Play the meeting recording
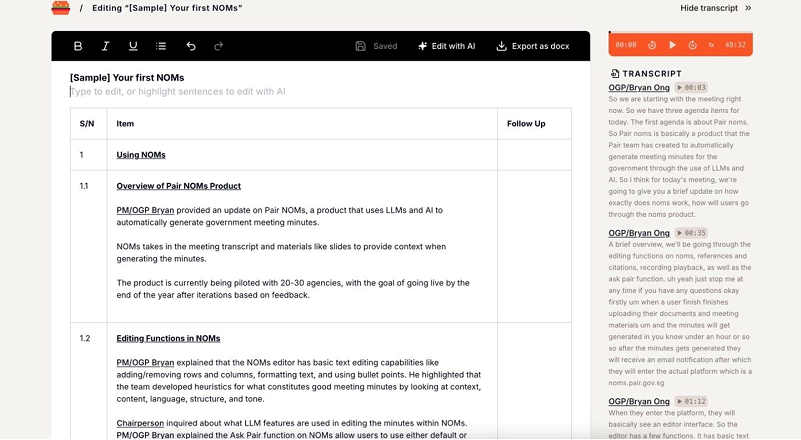The image size is (801, 440). [672, 45]
